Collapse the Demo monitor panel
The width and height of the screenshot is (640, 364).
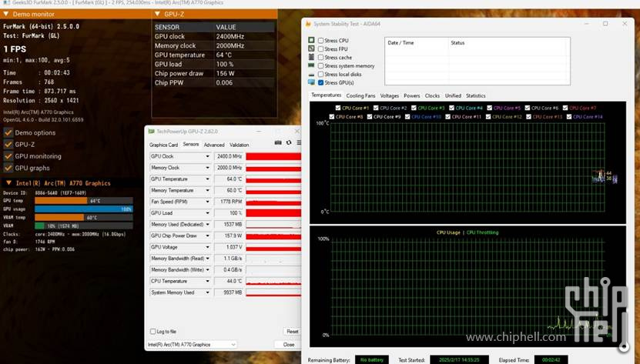[x=6, y=14]
